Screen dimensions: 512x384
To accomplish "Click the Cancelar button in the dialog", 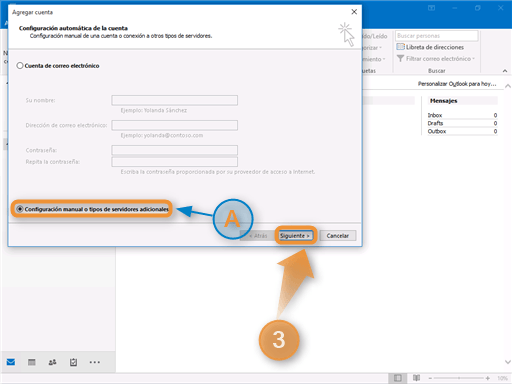I will click(338, 236).
